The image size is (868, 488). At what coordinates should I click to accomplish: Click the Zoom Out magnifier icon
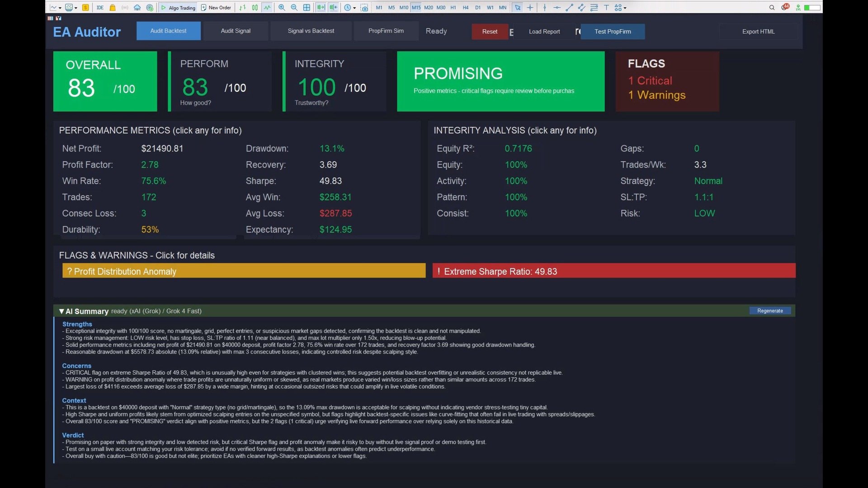294,7
